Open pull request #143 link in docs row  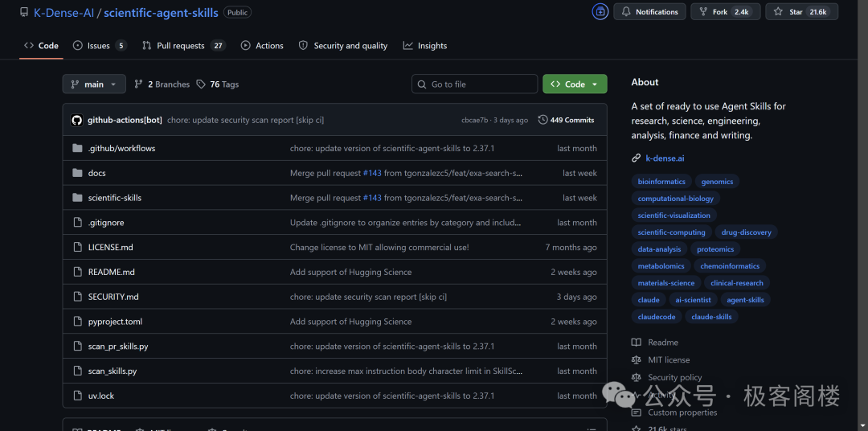[x=372, y=173]
